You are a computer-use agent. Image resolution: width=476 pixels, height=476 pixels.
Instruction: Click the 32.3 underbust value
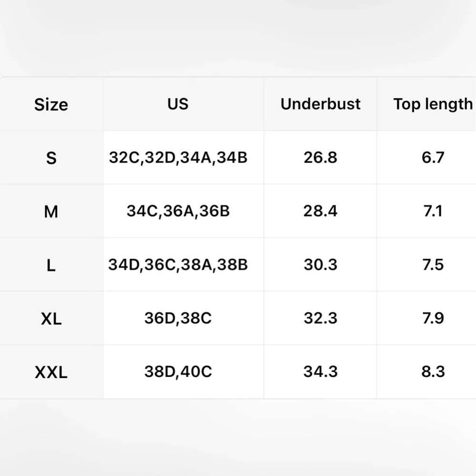(320, 318)
